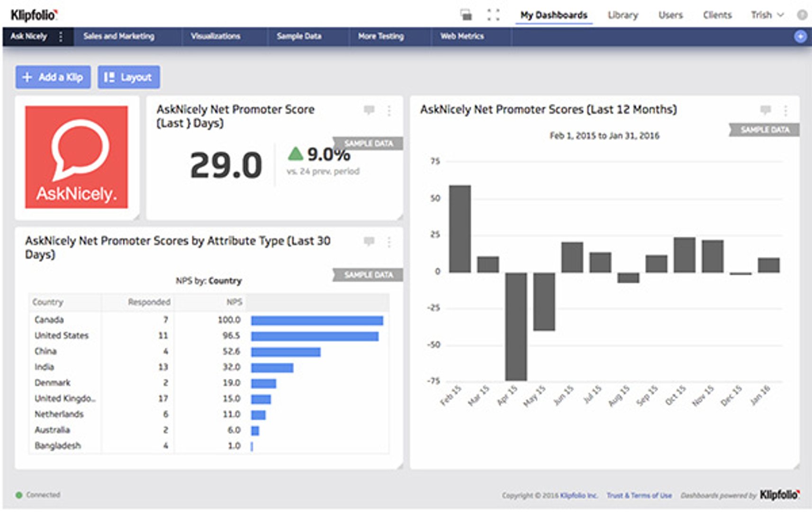This screenshot has width=812, height=512.
Task: Open the Web Metrics dashboard tab
Action: point(462,36)
